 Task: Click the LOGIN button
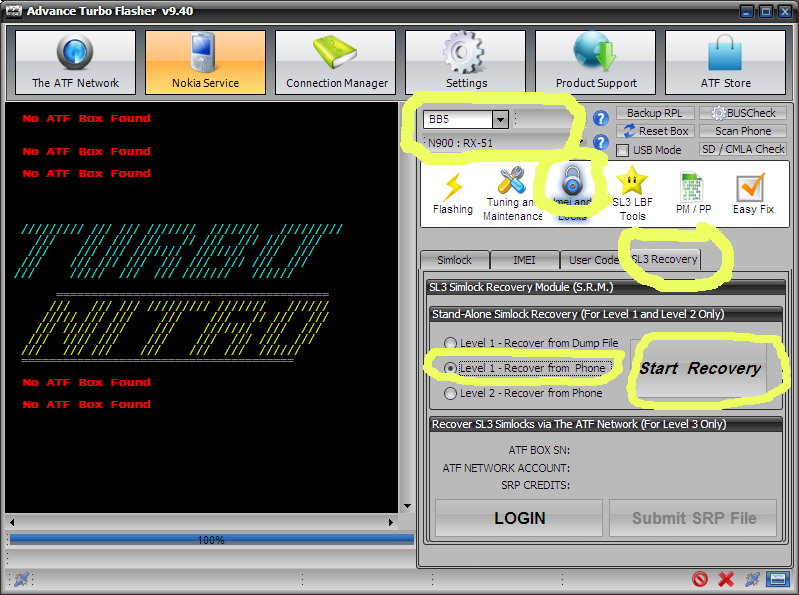pos(519,518)
